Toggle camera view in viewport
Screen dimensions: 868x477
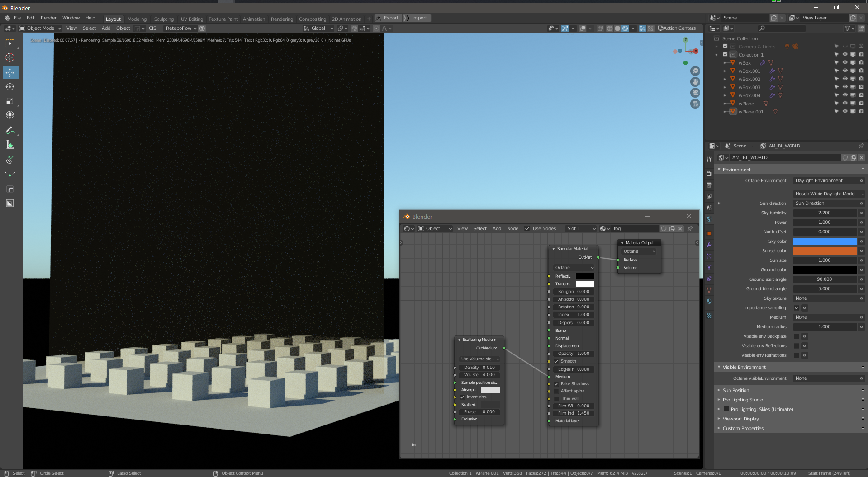click(695, 93)
